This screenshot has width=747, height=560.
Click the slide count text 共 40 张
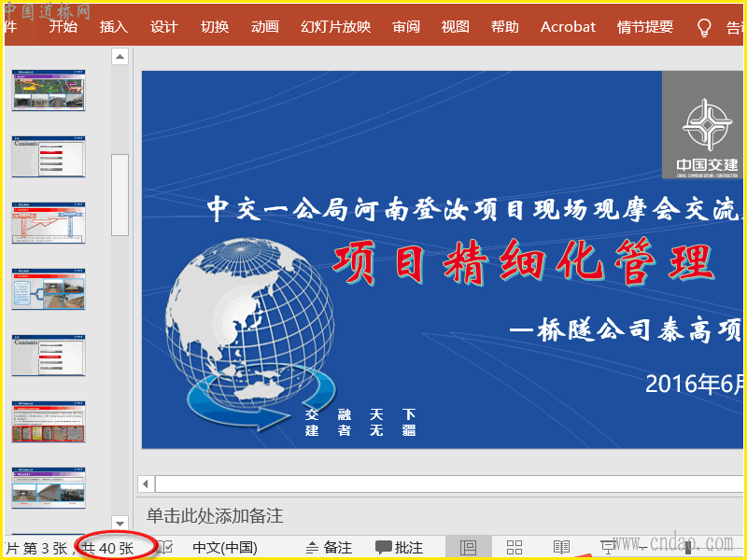click(x=107, y=548)
